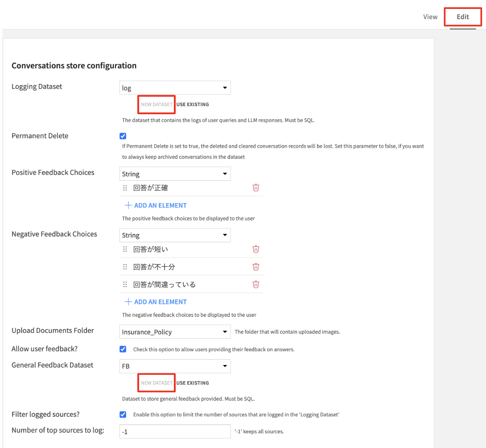Delete the 回答が不十分 negative feedback entry
The width and height of the screenshot is (486, 448).
click(x=256, y=267)
